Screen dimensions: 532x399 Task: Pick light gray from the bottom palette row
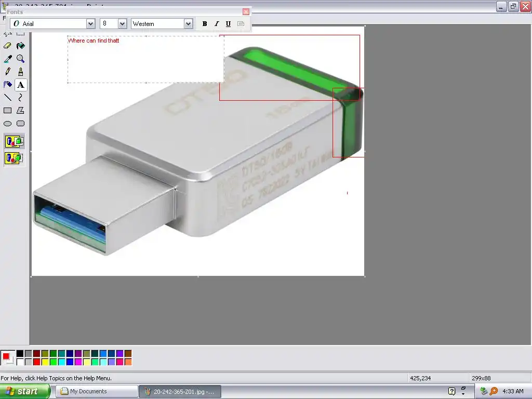[29, 362]
